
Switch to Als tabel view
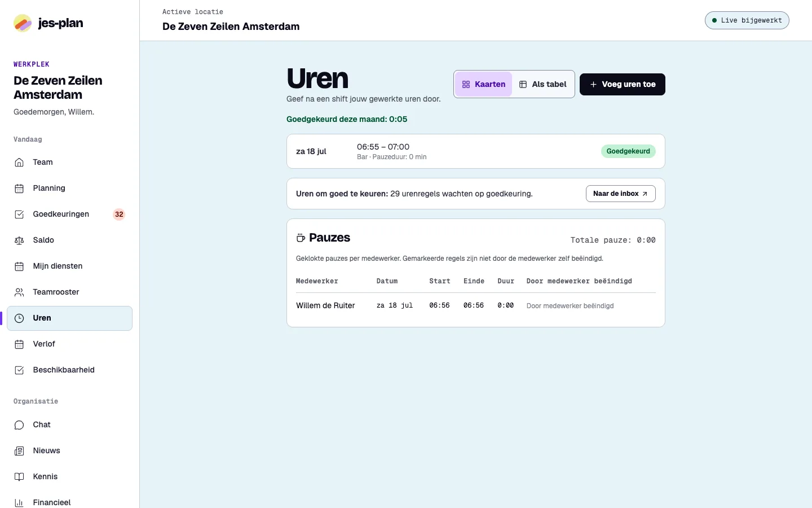point(542,84)
